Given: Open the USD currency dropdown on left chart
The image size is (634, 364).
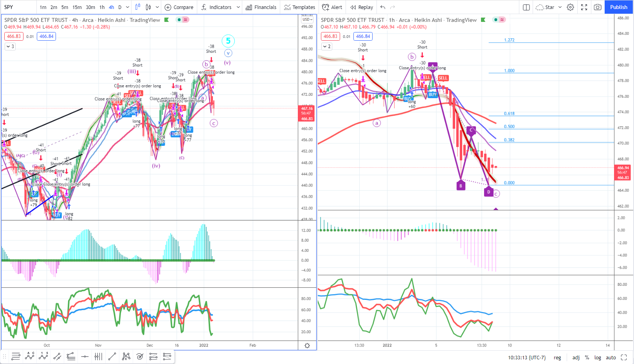Looking at the screenshot, I should 307,20.
